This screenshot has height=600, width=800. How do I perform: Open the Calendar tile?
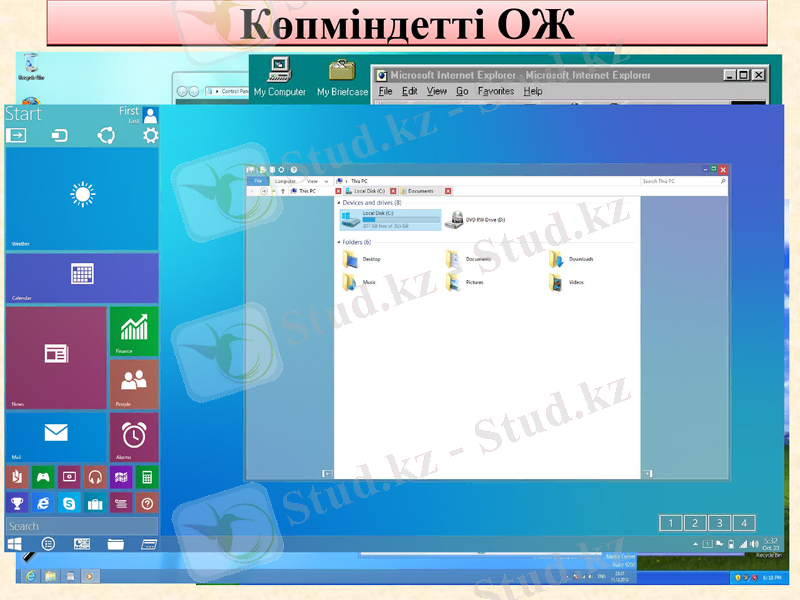[82, 276]
